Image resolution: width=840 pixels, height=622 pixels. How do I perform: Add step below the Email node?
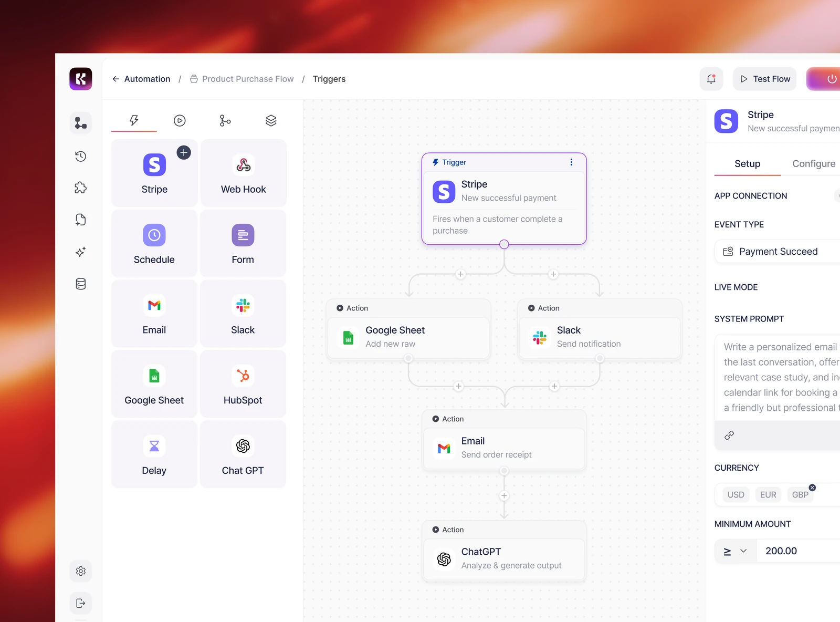point(504,496)
